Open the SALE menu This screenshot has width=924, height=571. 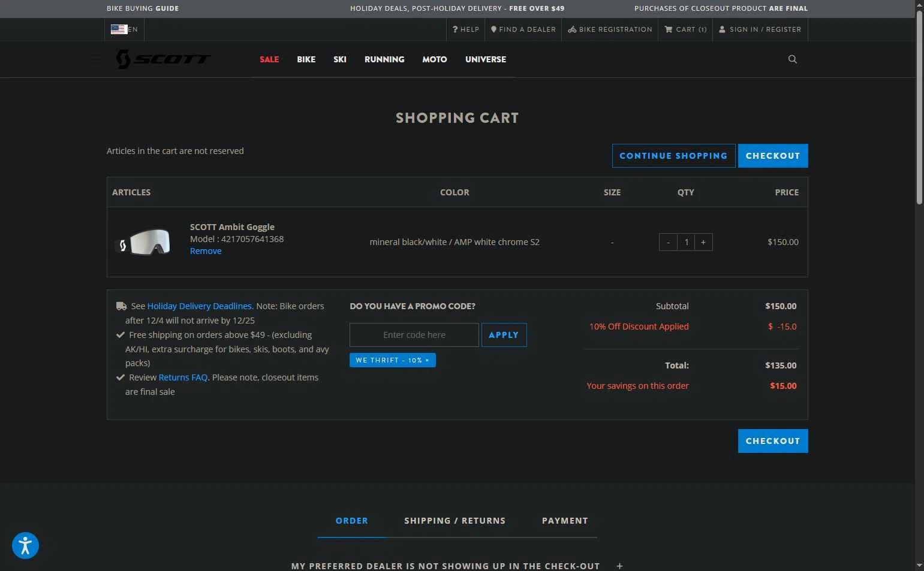pos(269,59)
